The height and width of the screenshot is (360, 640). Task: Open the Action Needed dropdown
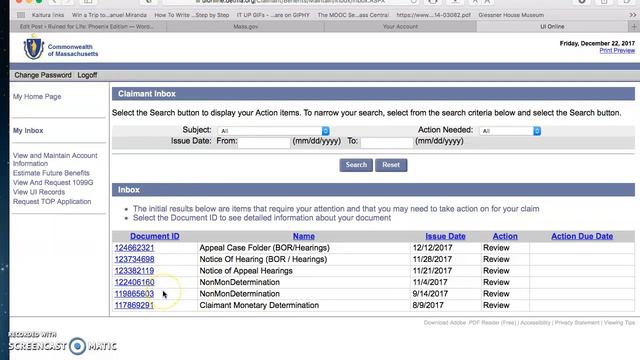(x=511, y=131)
